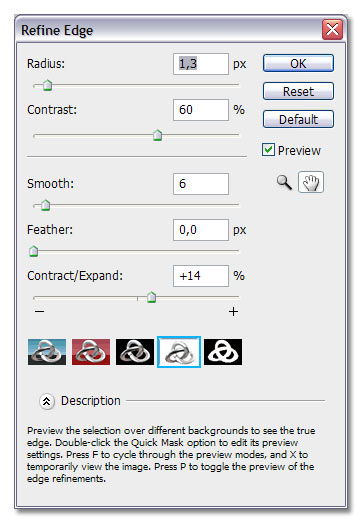
Task: Close the Refine Edge dialog
Action: (332, 29)
